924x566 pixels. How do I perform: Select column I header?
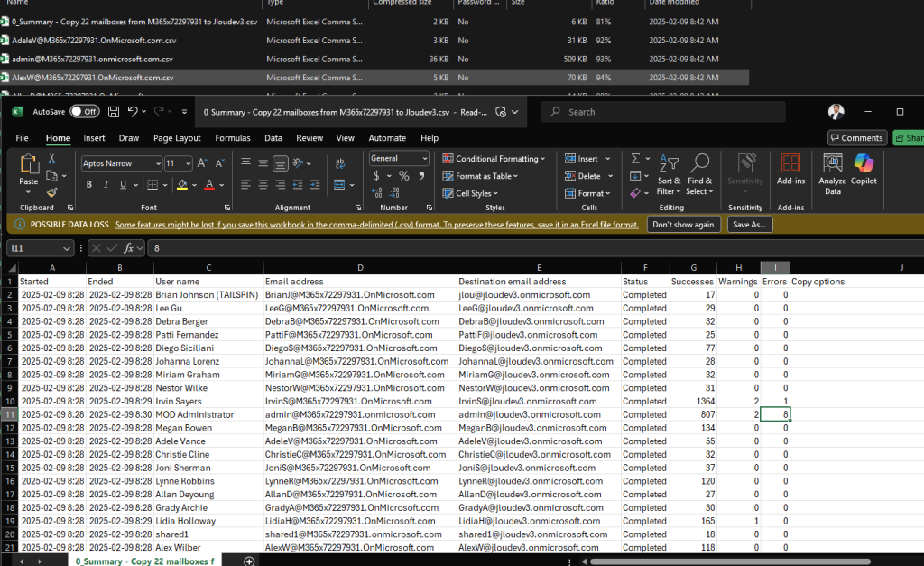(775, 268)
